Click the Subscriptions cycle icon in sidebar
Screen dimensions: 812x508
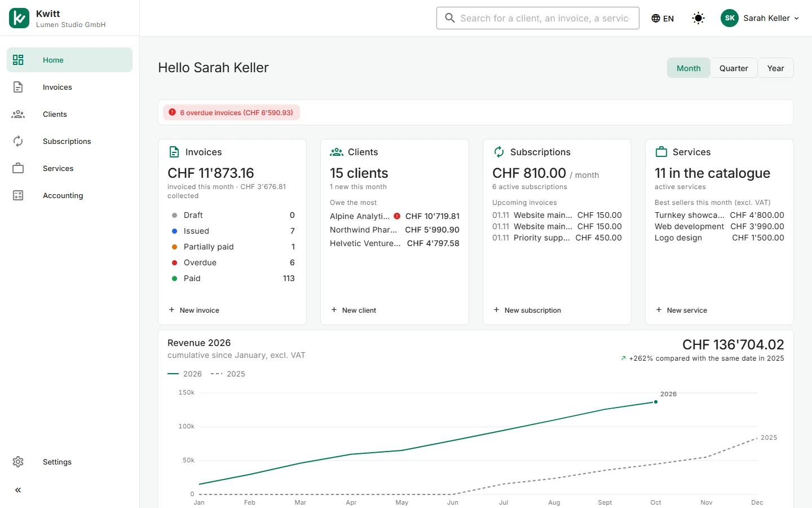click(x=18, y=141)
